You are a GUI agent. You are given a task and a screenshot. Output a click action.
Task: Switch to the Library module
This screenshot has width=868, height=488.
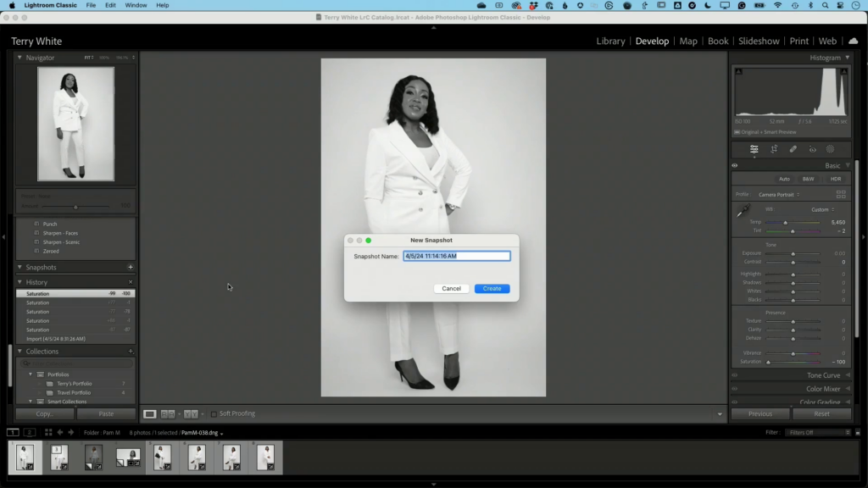pyautogui.click(x=610, y=41)
